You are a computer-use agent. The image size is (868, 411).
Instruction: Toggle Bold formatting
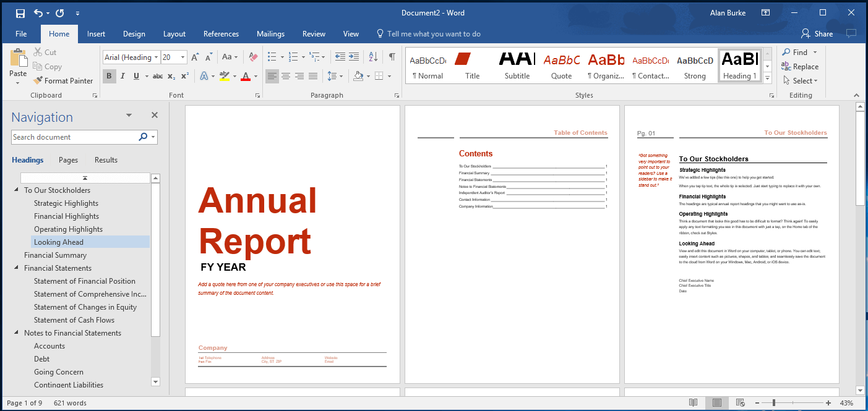109,75
